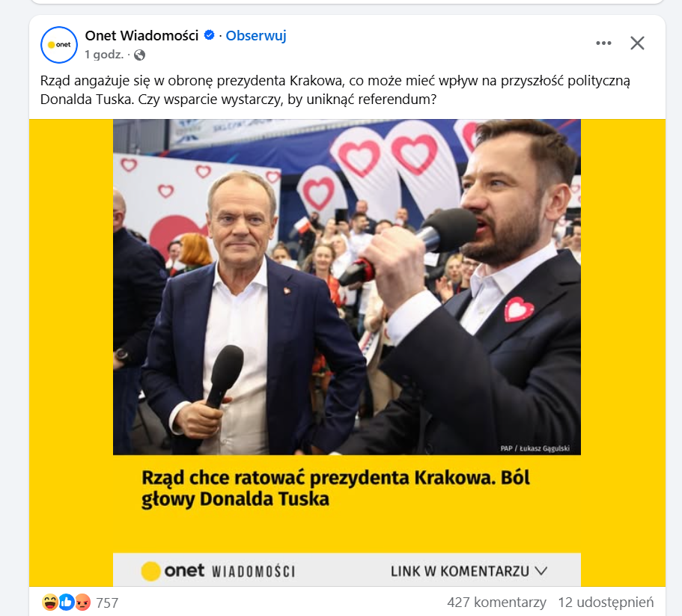The width and height of the screenshot is (682, 616).
Task: Open the 757 reactions count
Action: pyautogui.click(x=107, y=603)
